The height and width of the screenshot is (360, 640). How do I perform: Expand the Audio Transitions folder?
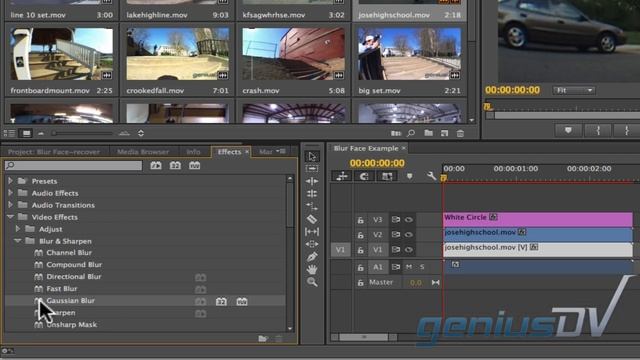tap(11, 204)
